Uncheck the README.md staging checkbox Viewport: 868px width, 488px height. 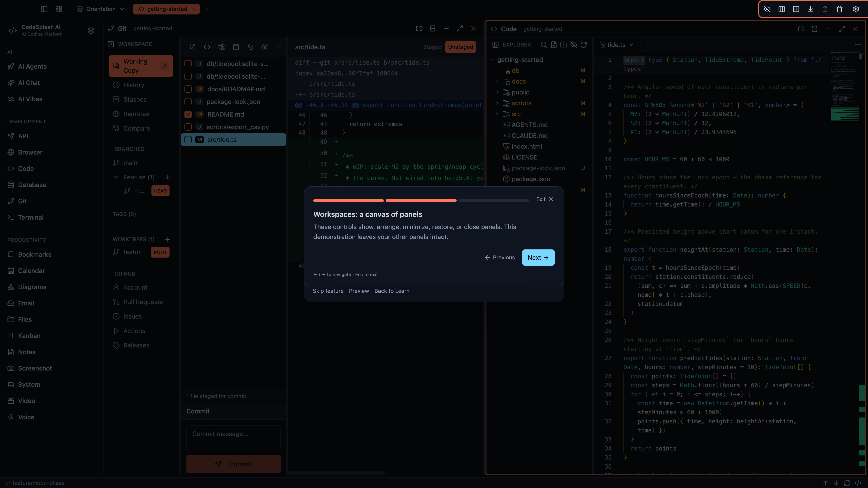coord(188,115)
